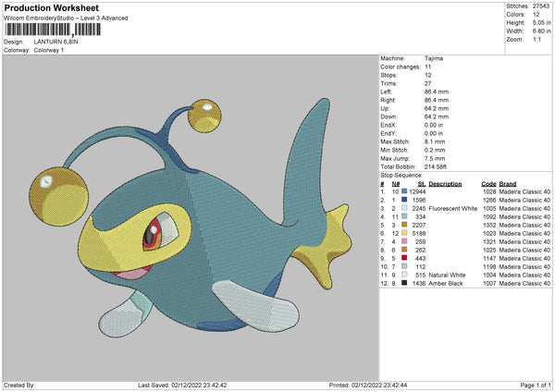This screenshot has width=555, height=392.
Task: Click the Stops value 12
Action: pos(427,76)
